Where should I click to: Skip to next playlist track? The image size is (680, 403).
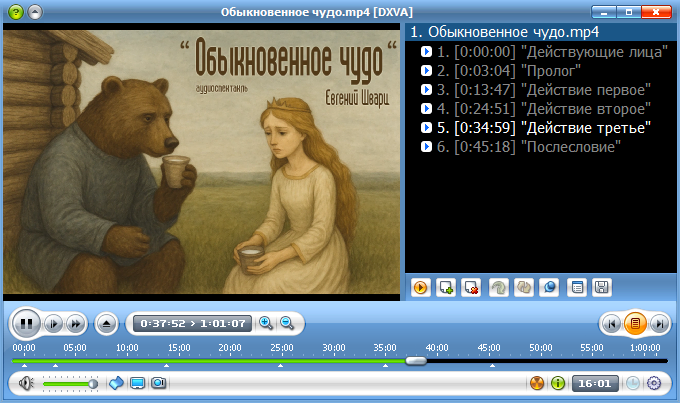pos(657,323)
